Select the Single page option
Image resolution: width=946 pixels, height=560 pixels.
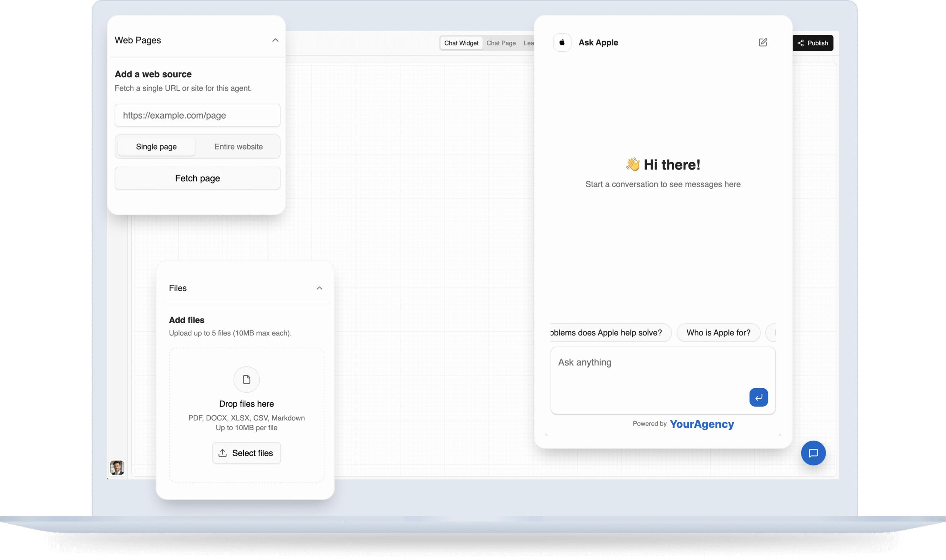(x=156, y=146)
